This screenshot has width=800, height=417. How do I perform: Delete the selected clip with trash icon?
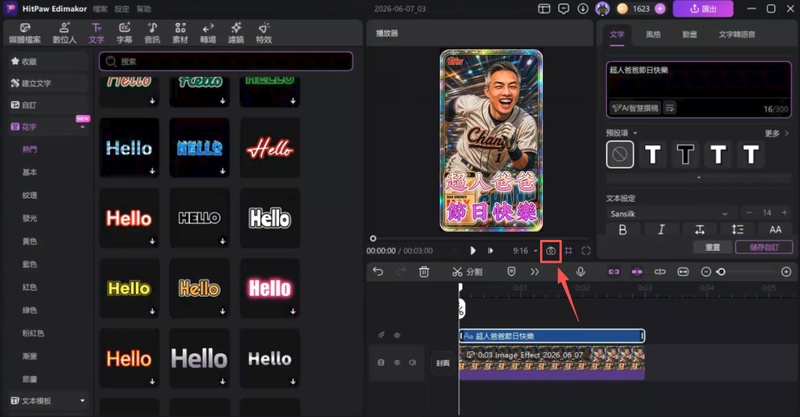pos(424,272)
